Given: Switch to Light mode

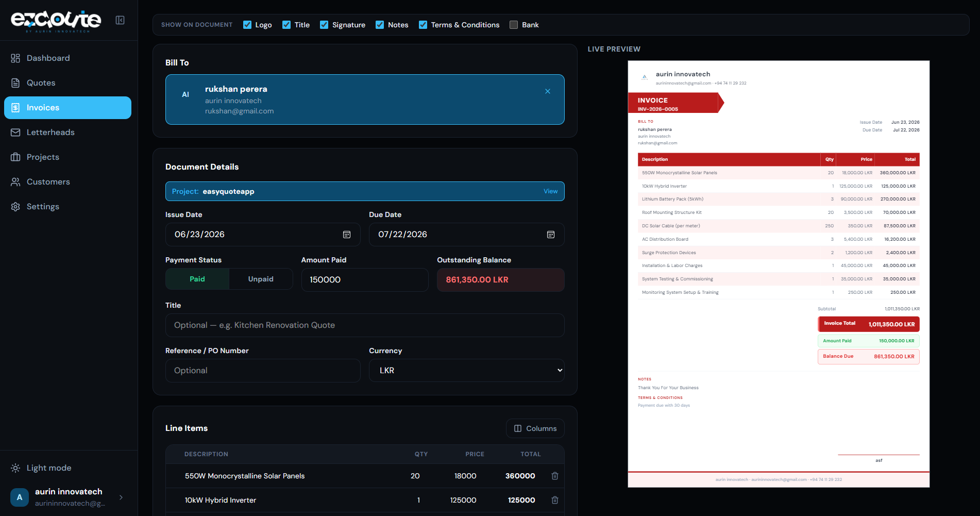Looking at the screenshot, I should [49, 468].
